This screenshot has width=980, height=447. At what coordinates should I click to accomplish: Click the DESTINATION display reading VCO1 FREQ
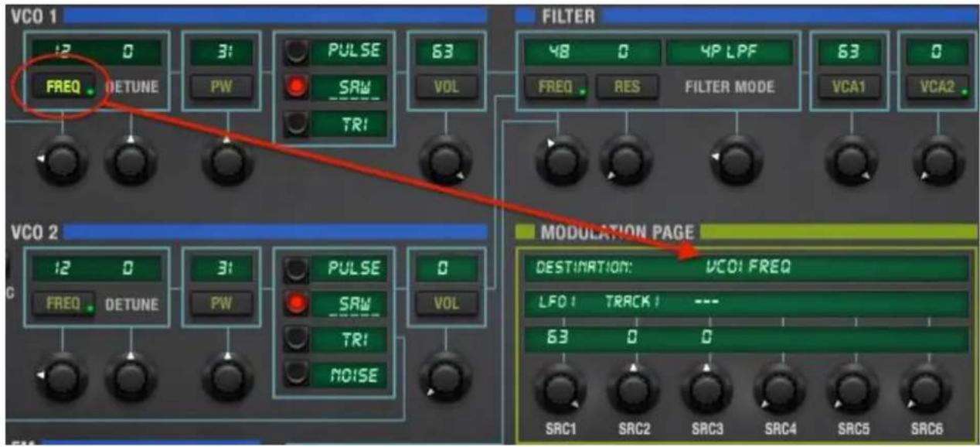tap(747, 268)
